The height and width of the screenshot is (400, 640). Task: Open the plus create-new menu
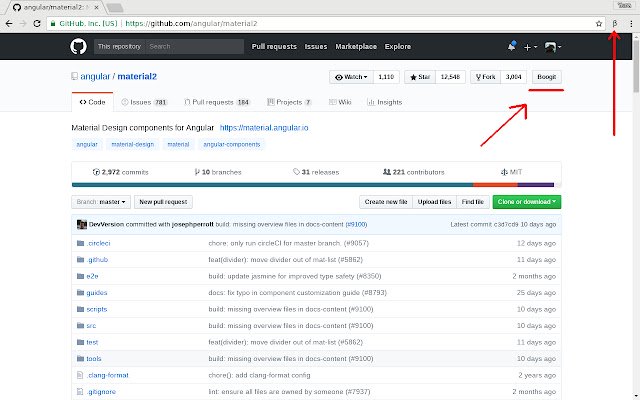click(530, 47)
